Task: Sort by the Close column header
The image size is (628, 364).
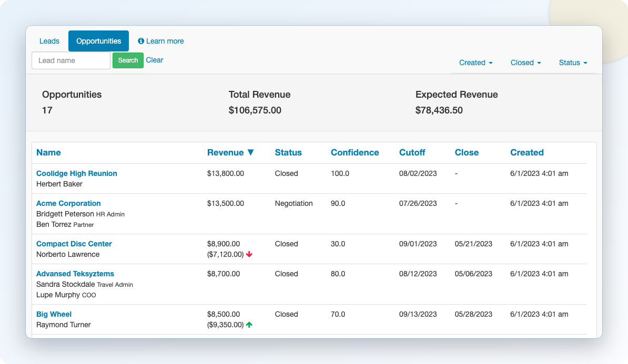Action: (467, 152)
